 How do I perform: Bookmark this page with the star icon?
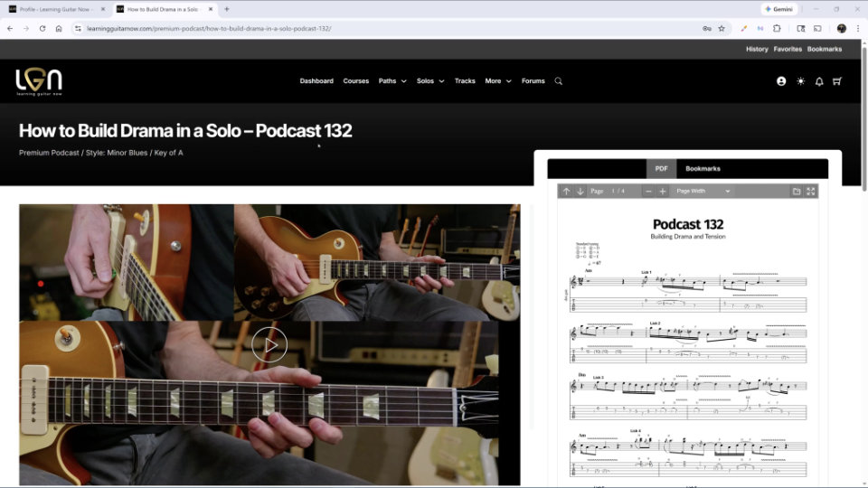722,28
